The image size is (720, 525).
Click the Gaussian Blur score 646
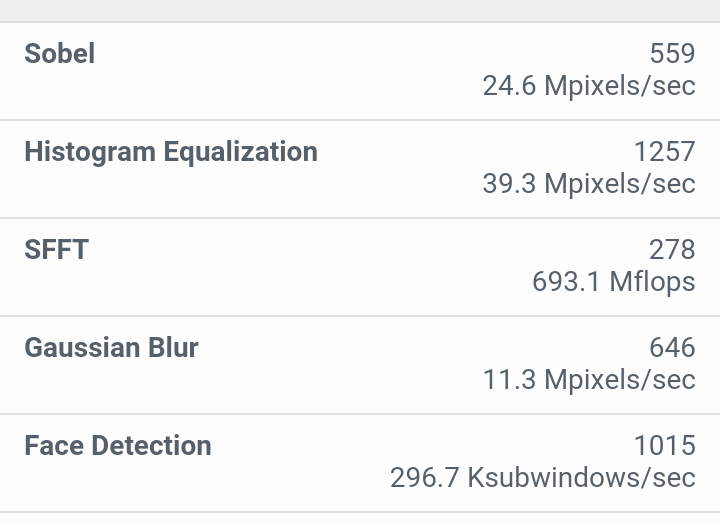click(672, 347)
